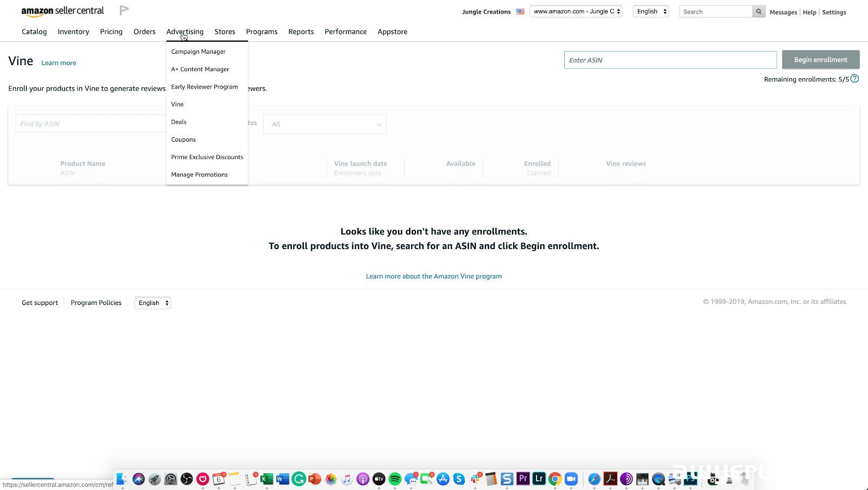Open Lightroom in the dock
The width and height of the screenshot is (868, 490).
tap(539, 479)
